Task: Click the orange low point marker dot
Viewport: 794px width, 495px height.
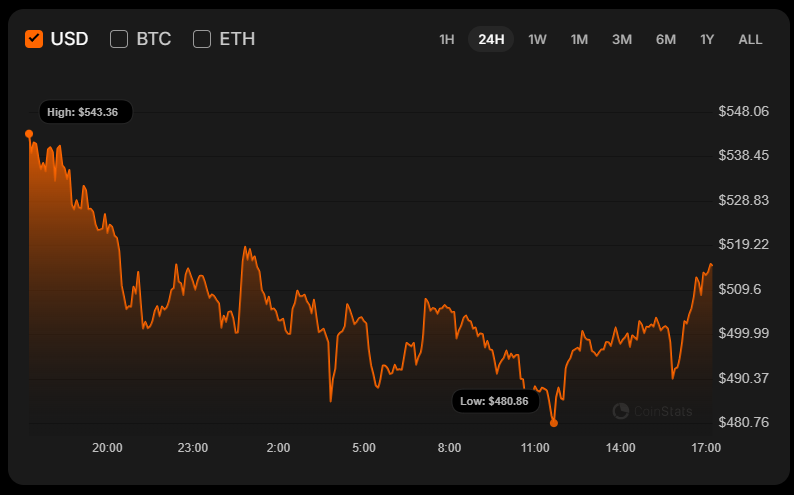Action: pyautogui.click(x=554, y=423)
